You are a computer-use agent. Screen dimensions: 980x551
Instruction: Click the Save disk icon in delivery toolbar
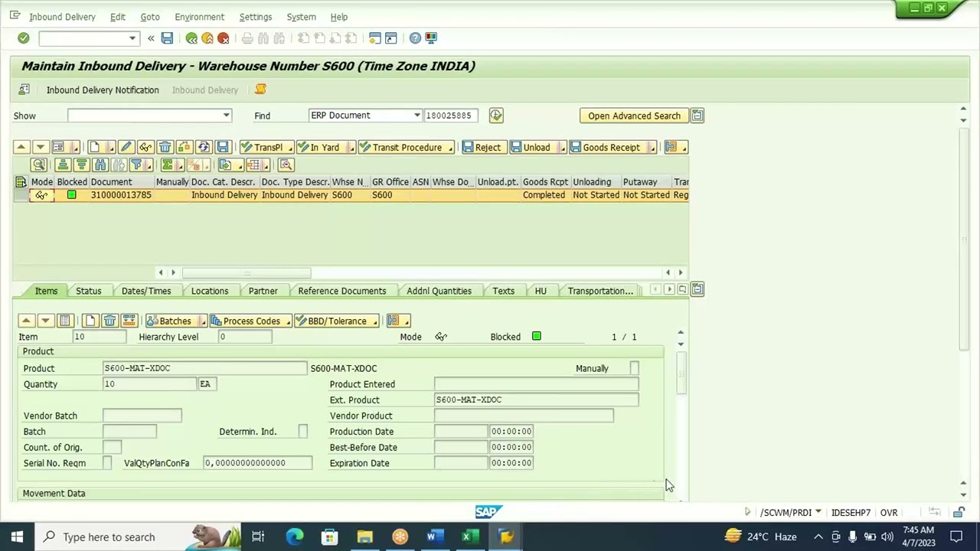point(222,147)
